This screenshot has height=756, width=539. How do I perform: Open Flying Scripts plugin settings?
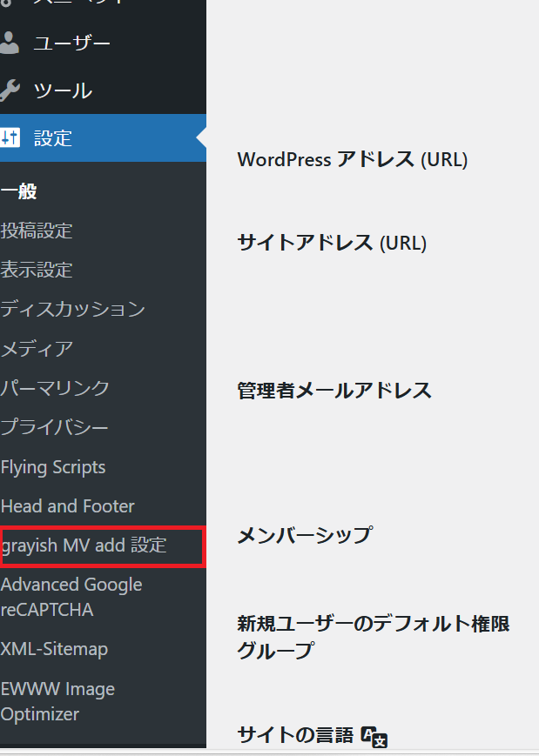coord(53,467)
